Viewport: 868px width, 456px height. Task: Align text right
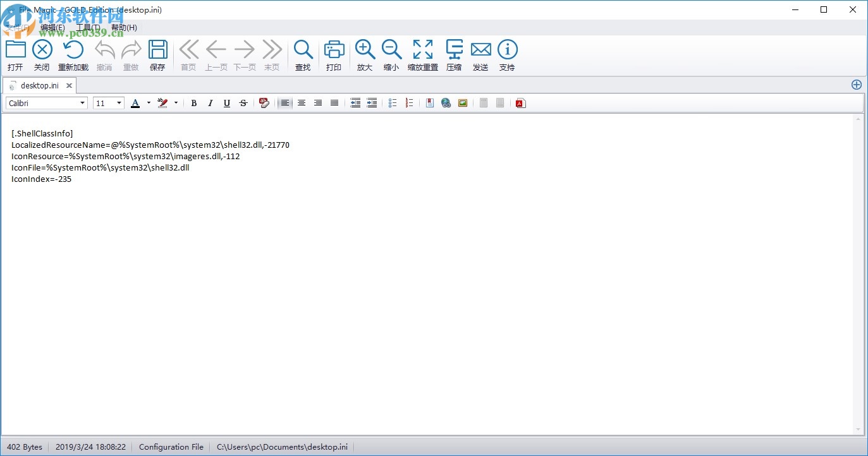(x=318, y=103)
